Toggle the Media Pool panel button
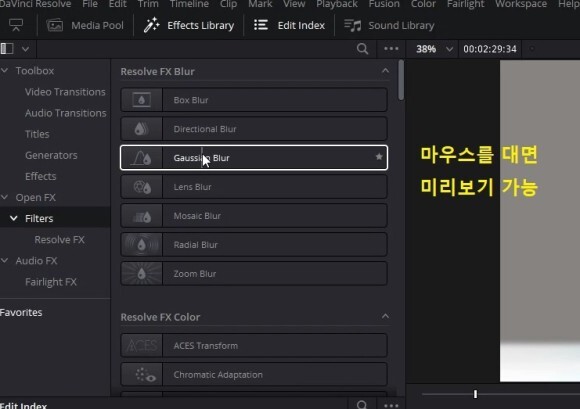580x409 pixels. [x=85, y=25]
